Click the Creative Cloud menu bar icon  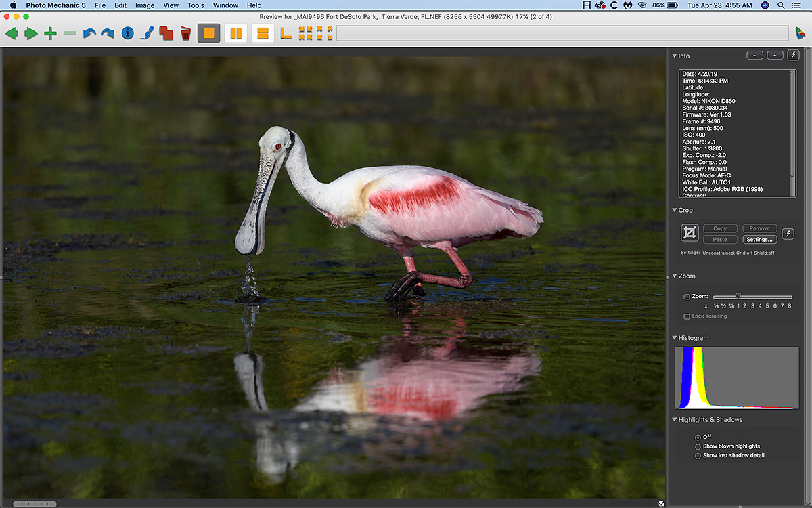(600, 5)
